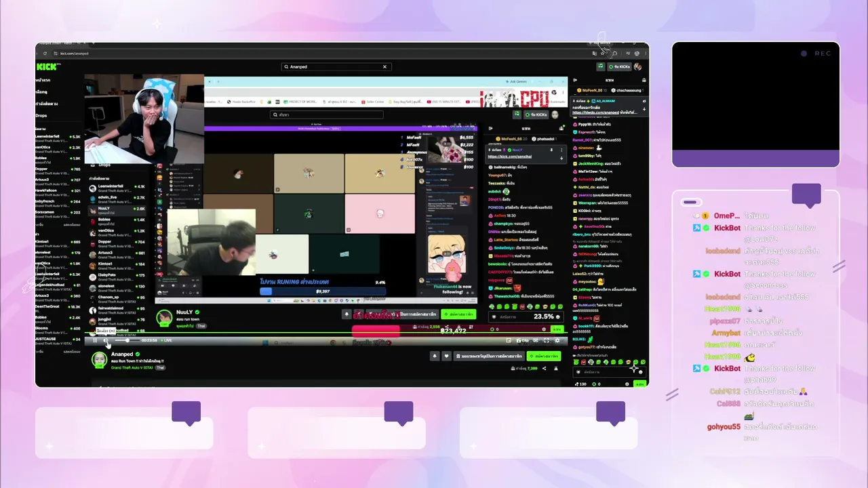Share the Ananped stream

544,368
